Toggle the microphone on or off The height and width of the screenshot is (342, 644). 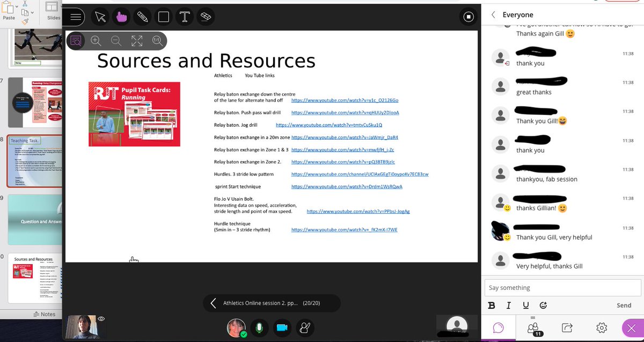pyautogui.click(x=260, y=328)
